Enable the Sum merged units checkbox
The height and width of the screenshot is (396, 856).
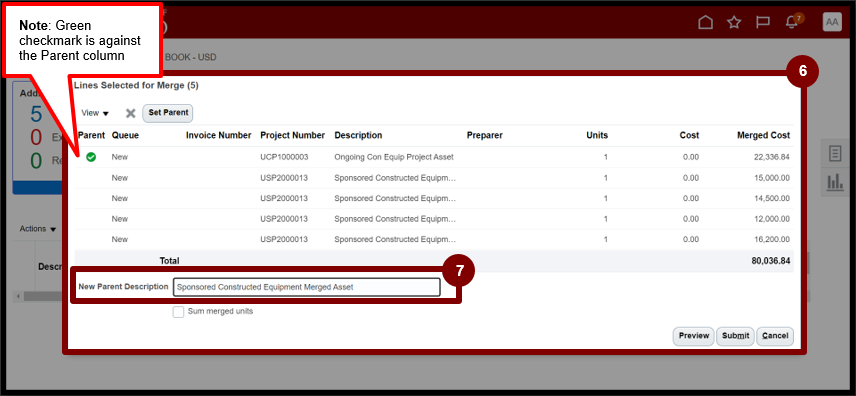coord(178,312)
